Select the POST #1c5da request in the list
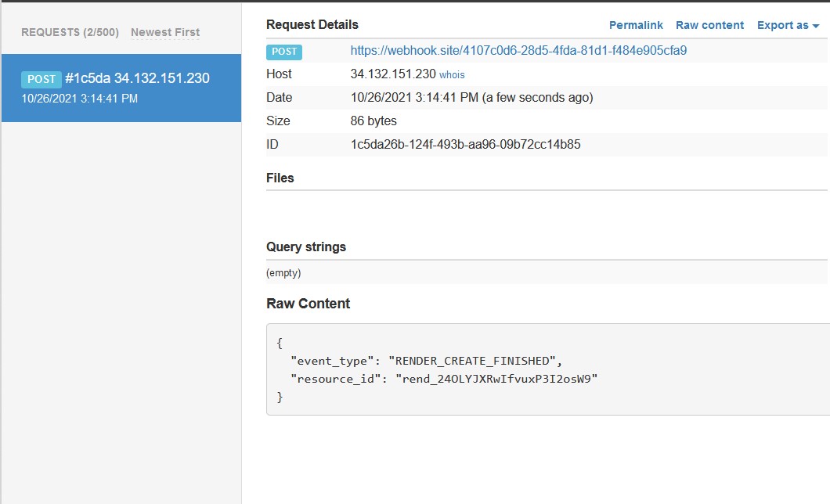830x504 pixels. click(121, 88)
